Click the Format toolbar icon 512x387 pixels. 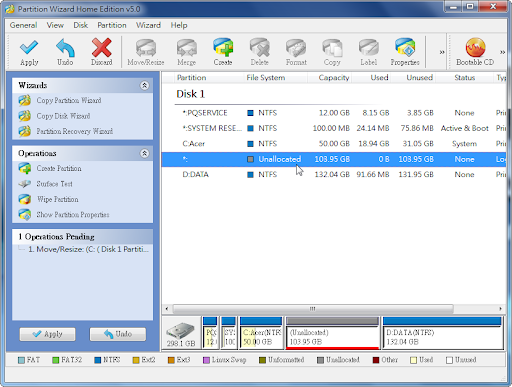click(x=296, y=48)
